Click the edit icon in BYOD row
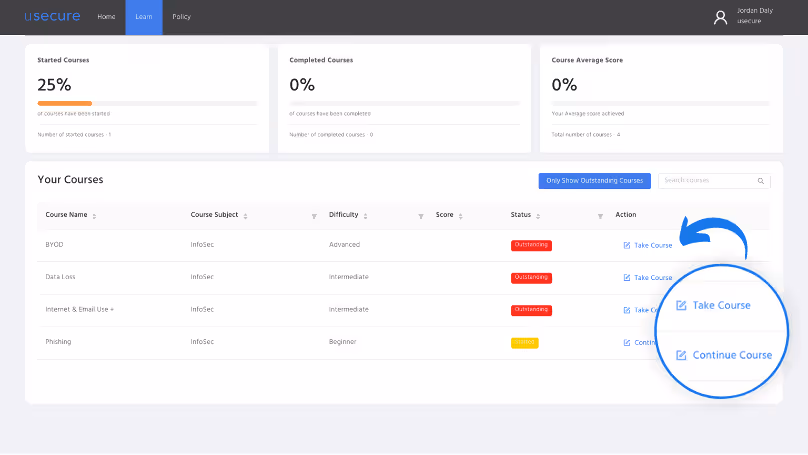808x455 pixels. pyautogui.click(x=627, y=245)
